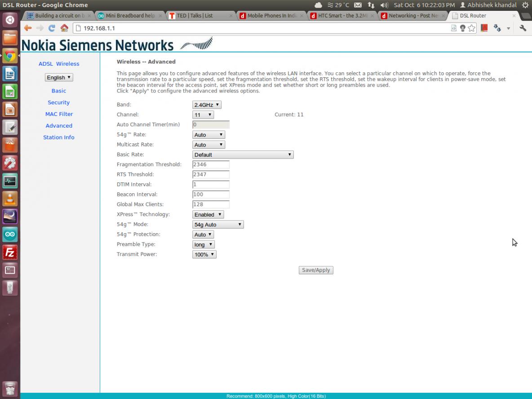This screenshot has height=399, width=532.
Task: Open the Channel dropdown
Action: (x=203, y=115)
